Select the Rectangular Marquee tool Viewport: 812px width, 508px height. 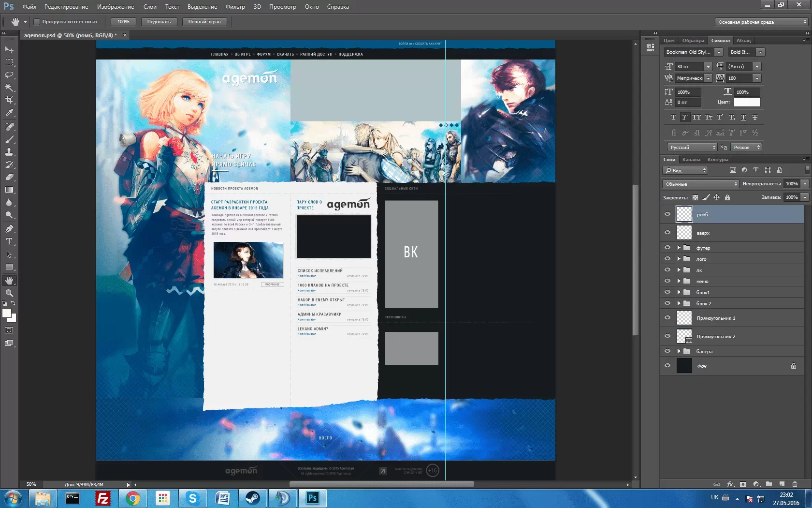click(9, 62)
